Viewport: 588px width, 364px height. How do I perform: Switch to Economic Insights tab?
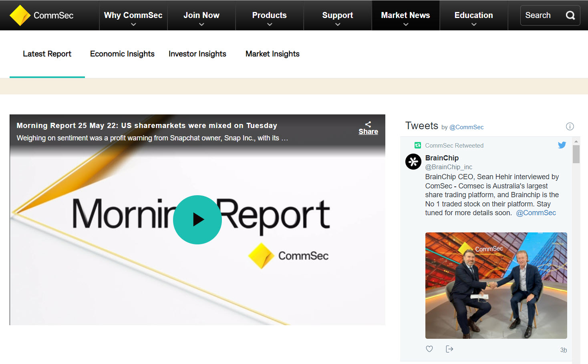click(122, 54)
